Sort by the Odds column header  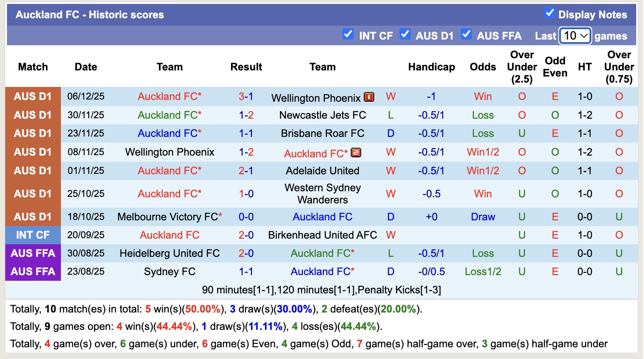point(483,67)
